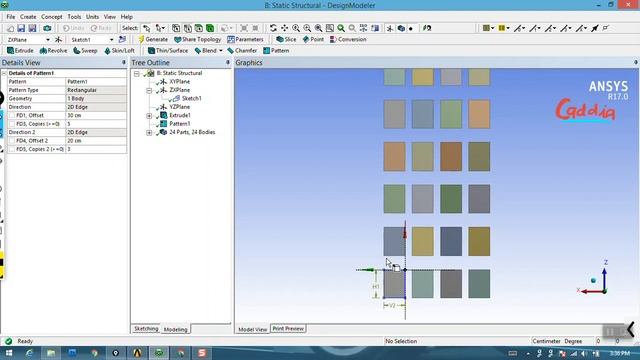Screen dimensions: 640x360
Task: Open the Sketch1 active sketch dropdown
Action: pos(111,40)
